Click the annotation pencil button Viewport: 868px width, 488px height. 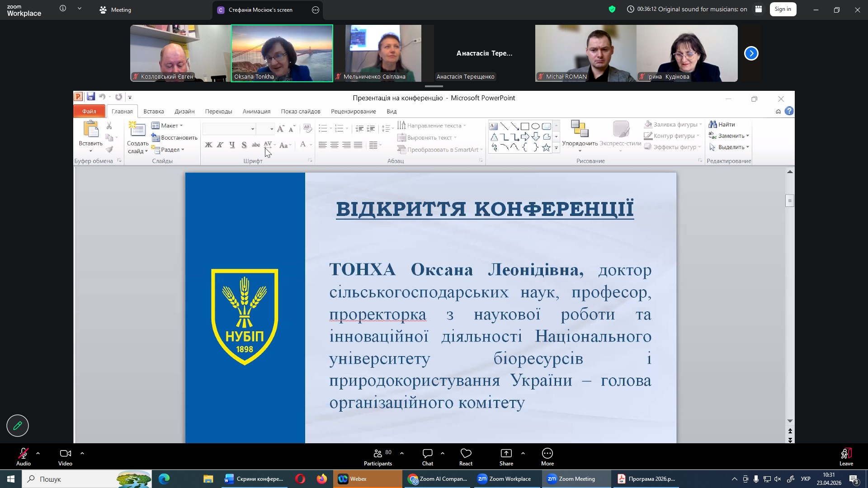[18, 426]
